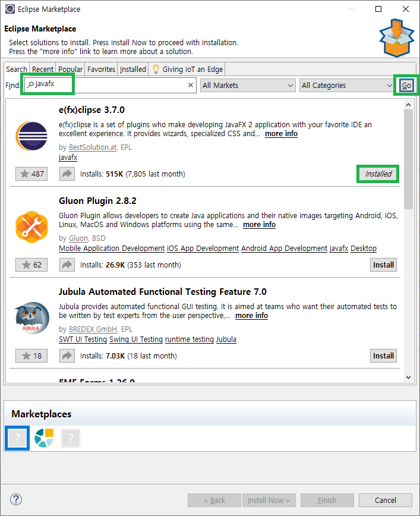Click the Desktop tag under Gluon
This screenshot has width=420, height=516.
(x=364, y=248)
